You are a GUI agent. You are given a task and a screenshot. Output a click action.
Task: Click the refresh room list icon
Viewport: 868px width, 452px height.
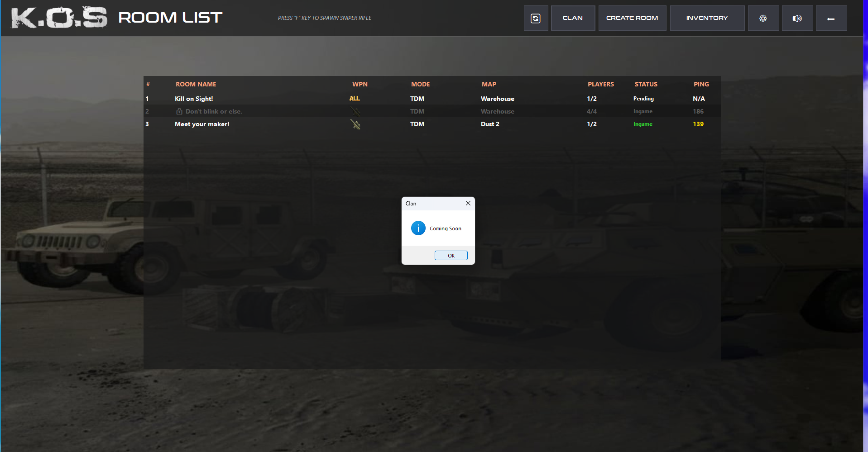(x=536, y=18)
